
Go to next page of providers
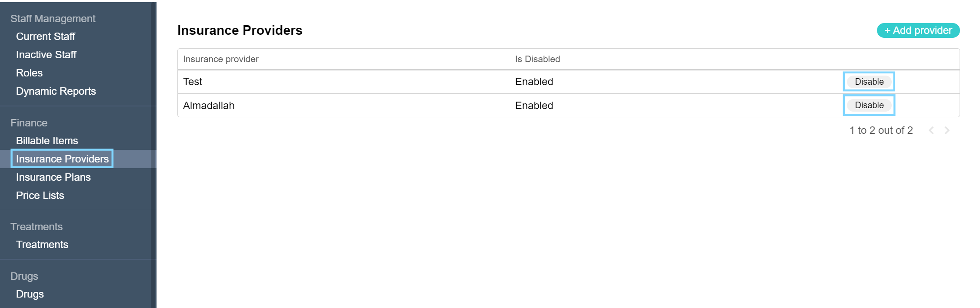pos(947,130)
